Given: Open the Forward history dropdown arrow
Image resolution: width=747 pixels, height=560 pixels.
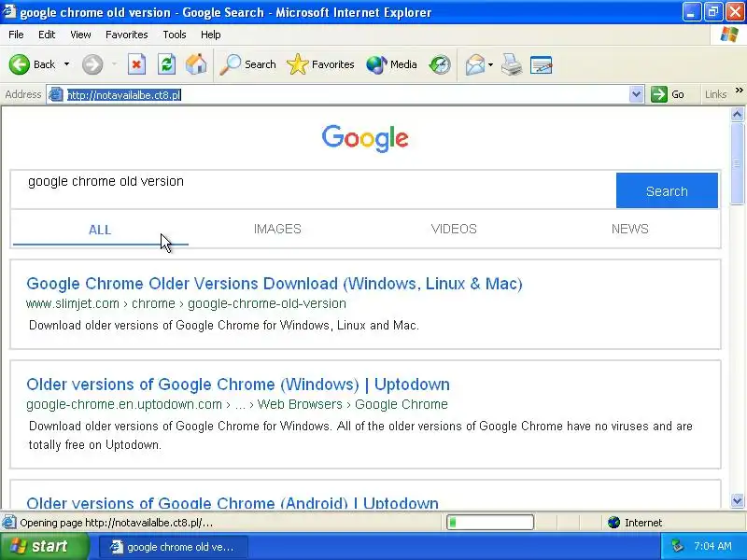Looking at the screenshot, I should (114, 64).
